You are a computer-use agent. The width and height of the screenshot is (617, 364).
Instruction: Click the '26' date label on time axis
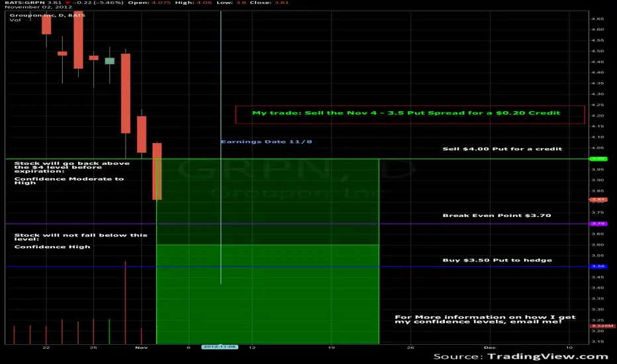click(410, 347)
